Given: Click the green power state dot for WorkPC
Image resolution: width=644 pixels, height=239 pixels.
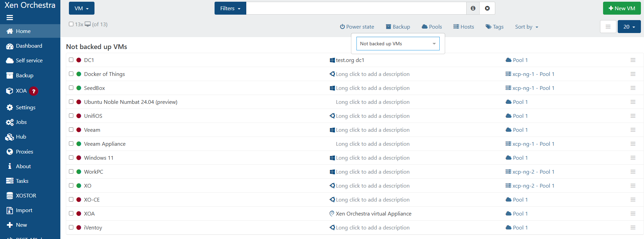Looking at the screenshot, I should [x=79, y=172].
